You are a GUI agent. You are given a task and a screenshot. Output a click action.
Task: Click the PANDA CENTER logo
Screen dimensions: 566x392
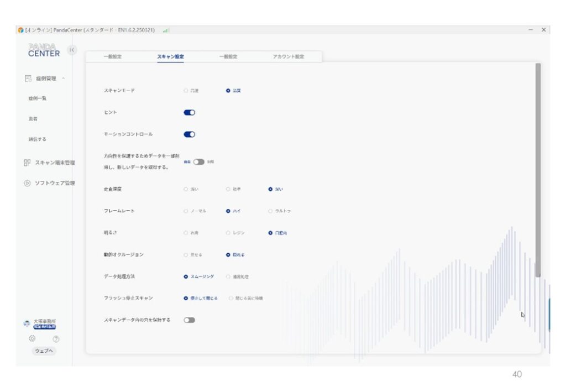44,50
